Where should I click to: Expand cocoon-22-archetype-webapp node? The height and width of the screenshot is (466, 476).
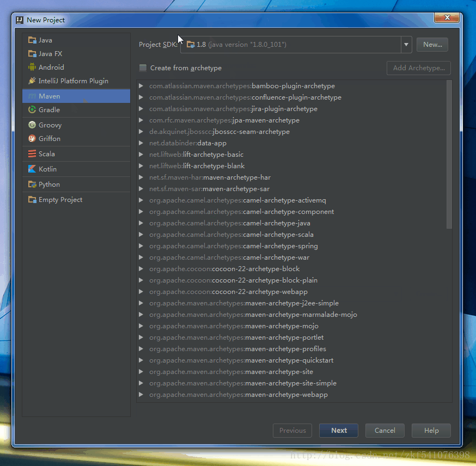pos(141,292)
